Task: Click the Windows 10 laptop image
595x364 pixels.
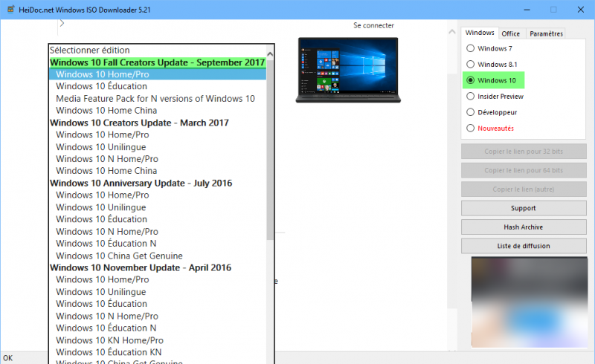Action: pyautogui.click(x=348, y=70)
